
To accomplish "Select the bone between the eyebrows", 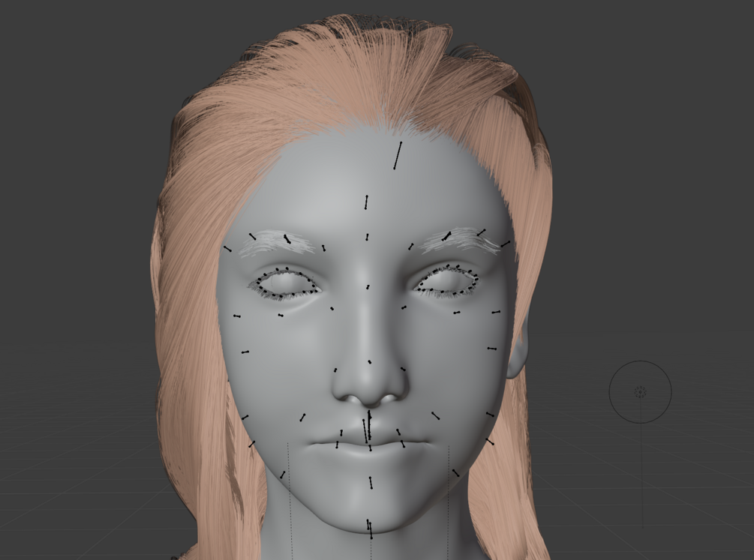I will (x=367, y=238).
